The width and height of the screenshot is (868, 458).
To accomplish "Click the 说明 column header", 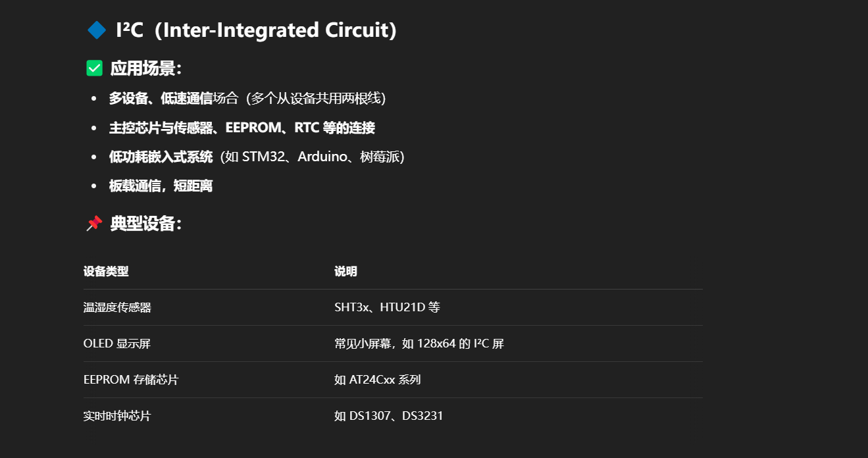I will [345, 271].
